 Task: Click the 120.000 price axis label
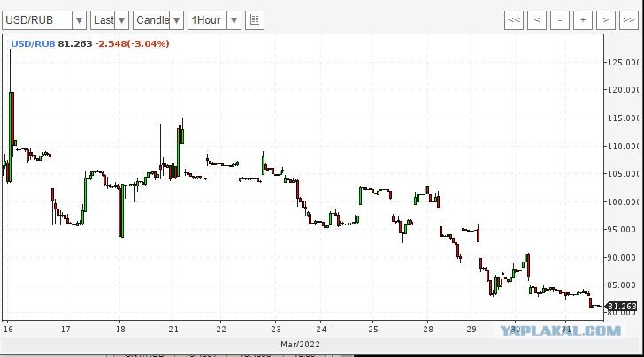point(623,90)
